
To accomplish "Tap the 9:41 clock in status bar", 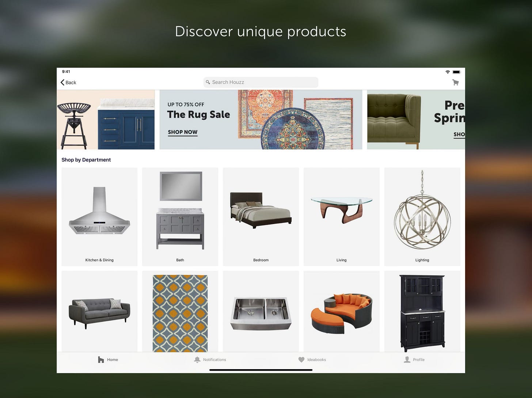I will pyautogui.click(x=66, y=72).
